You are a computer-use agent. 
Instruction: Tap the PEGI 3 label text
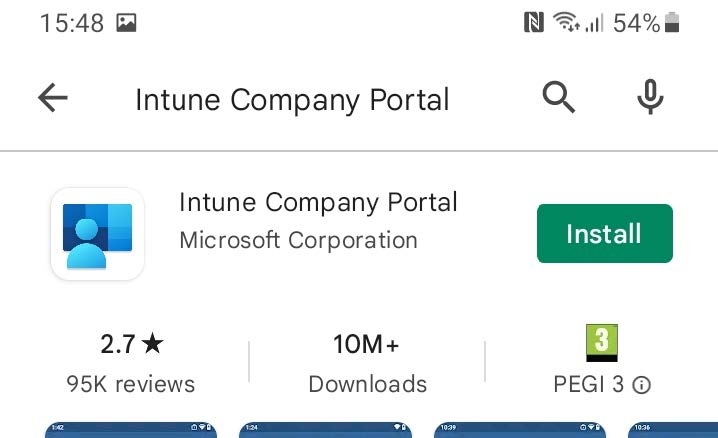[x=589, y=384]
